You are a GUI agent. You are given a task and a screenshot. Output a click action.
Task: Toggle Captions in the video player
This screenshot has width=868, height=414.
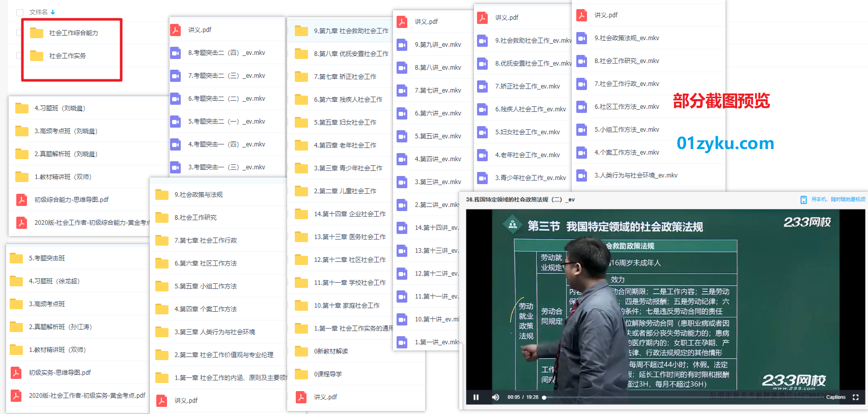(x=836, y=397)
